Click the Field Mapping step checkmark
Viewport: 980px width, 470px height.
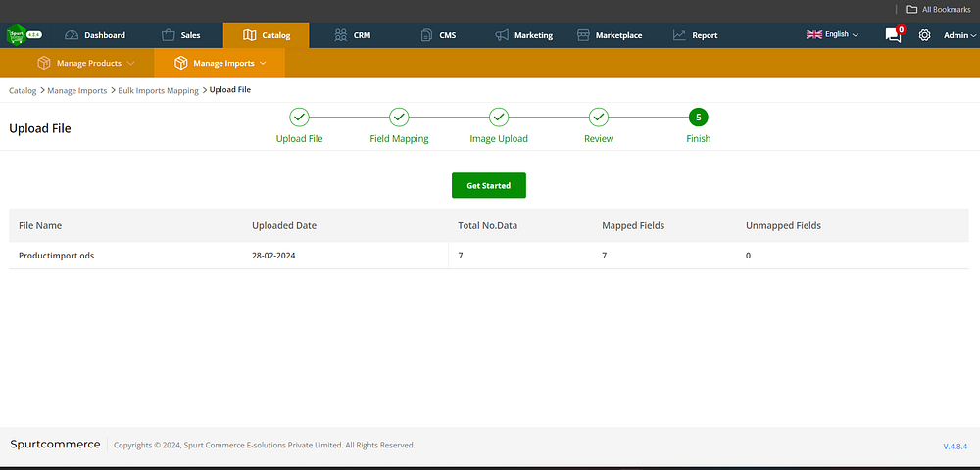[x=399, y=117]
